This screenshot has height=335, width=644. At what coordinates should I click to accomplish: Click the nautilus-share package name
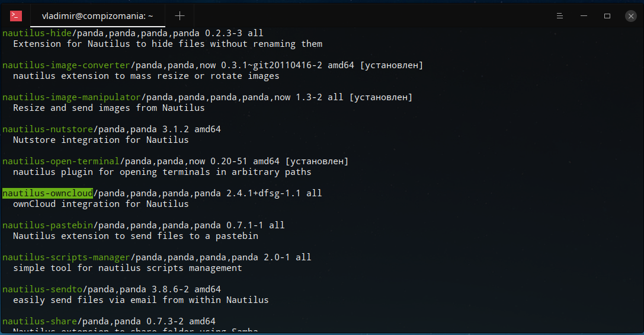click(x=40, y=321)
